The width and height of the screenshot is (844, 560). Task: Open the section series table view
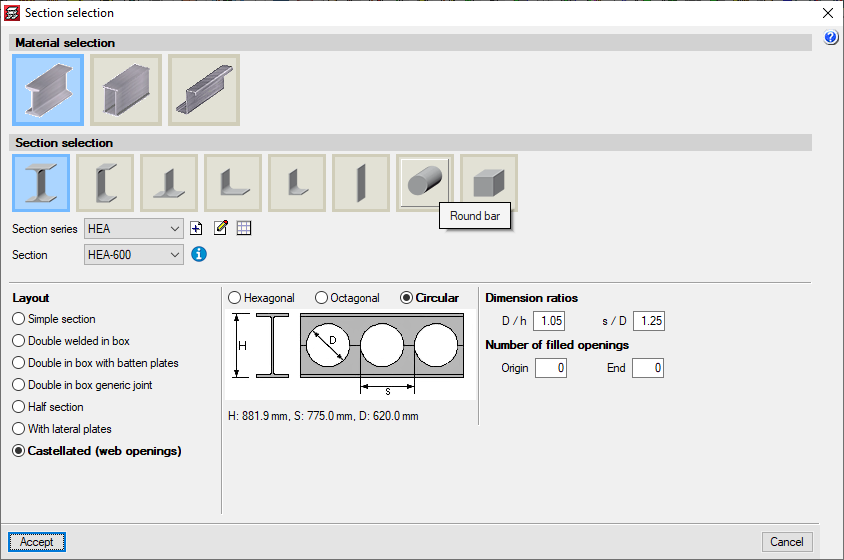tap(244, 228)
